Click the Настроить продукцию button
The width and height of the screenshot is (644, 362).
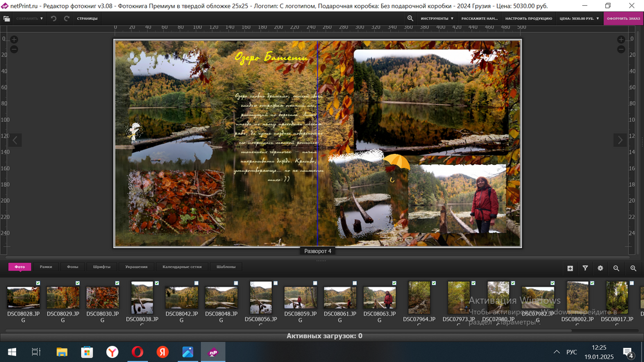(x=529, y=19)
